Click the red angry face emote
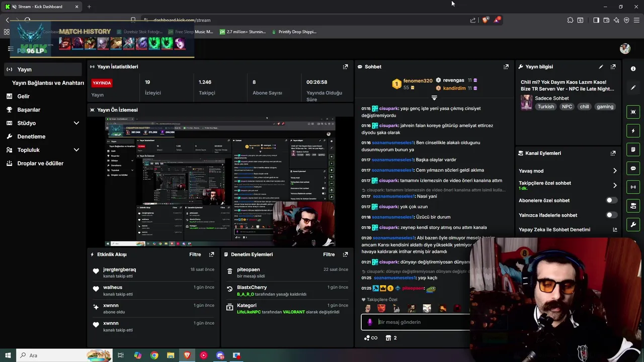This screenshot has width=644, height=362. click(381, 308)
